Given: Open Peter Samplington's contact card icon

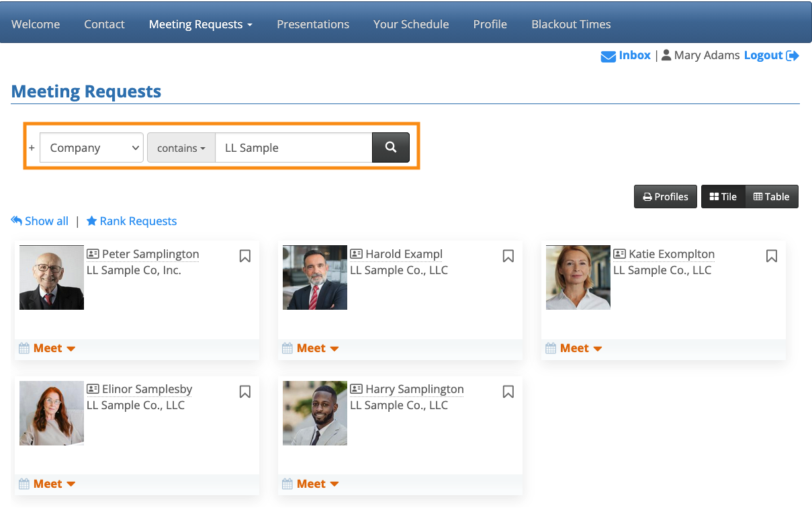Looking at the screenshot, I should tap(93, 254).
